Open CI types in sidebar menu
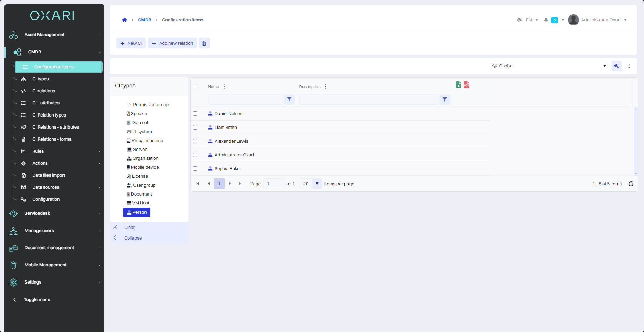The height and width of the screenshot is (332, 644). tap(41, 79)
